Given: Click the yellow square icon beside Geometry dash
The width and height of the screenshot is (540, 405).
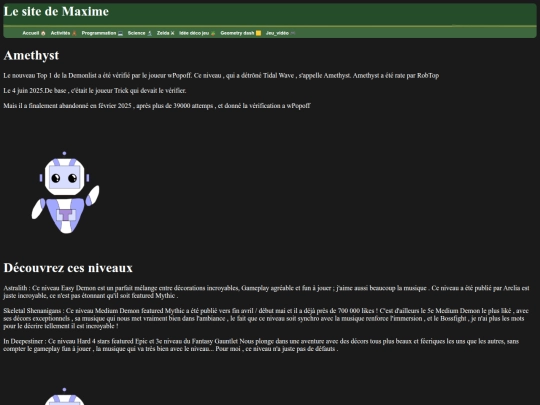Looking at the screenshot, I should [258, 33].
